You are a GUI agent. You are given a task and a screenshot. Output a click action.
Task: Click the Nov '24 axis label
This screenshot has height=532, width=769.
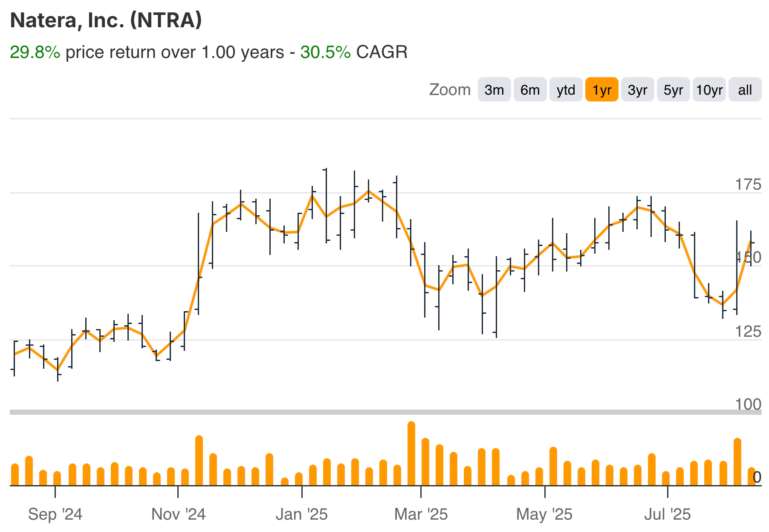(178, 514)
